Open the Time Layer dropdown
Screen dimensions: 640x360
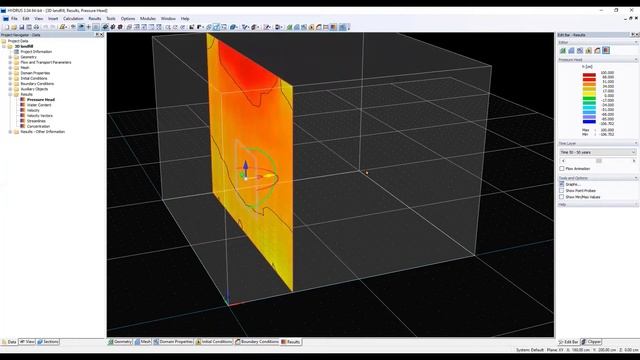click(598, 152)
